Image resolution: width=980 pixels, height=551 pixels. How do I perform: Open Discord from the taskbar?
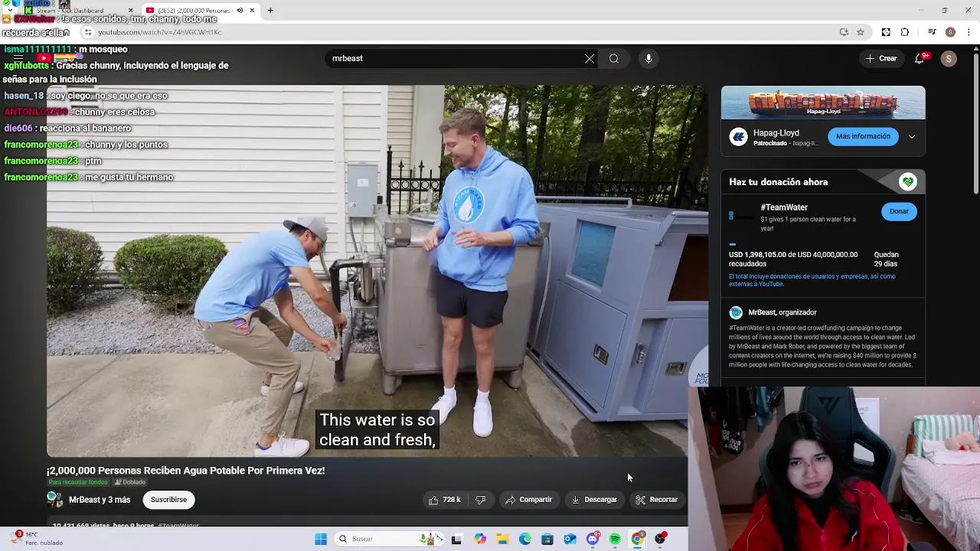pyautogui.click(x=593, y=539)
